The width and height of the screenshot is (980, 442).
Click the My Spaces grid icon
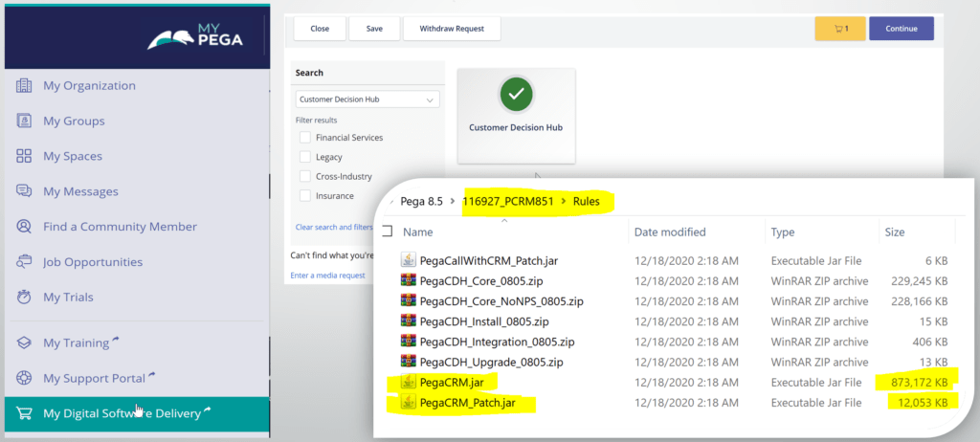(24, 156)
